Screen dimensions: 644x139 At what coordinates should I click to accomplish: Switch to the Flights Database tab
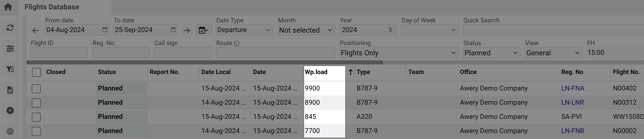click(52, 7)
